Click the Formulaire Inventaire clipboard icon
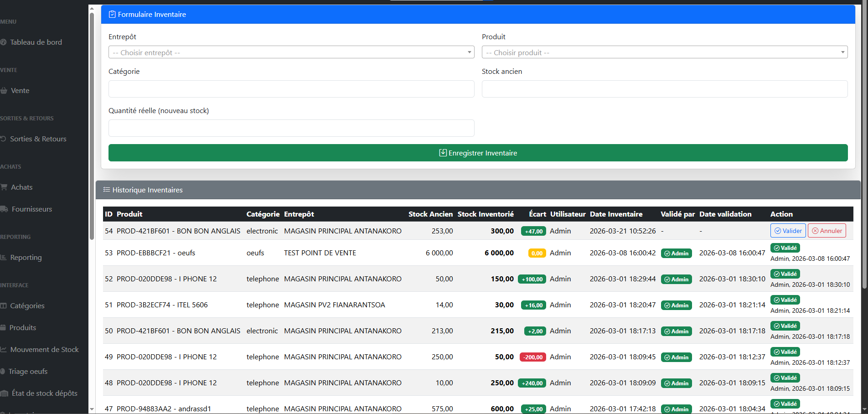 point(112,15)
